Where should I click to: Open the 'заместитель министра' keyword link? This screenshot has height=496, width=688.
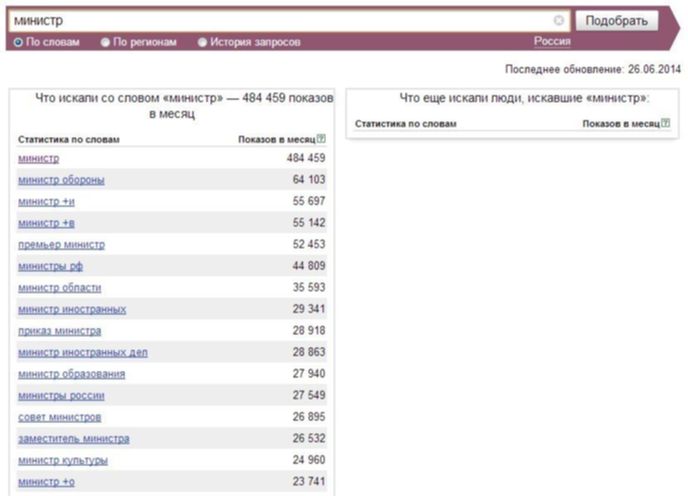pos(74,438)
